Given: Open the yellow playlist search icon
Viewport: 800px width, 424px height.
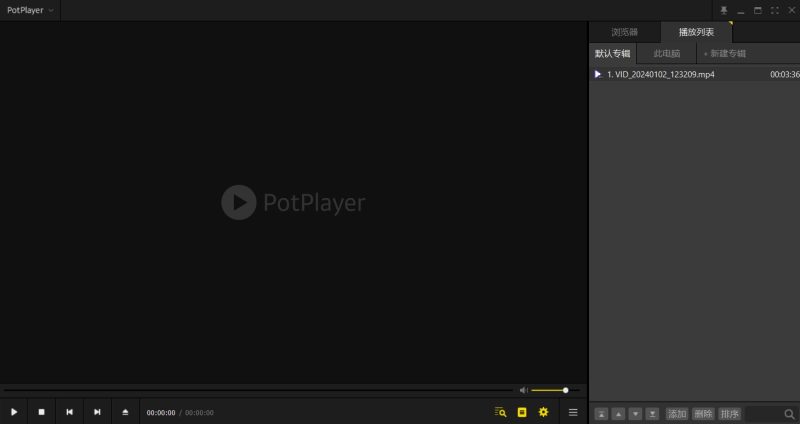Looking at the screenshot, I should point(501,412).
